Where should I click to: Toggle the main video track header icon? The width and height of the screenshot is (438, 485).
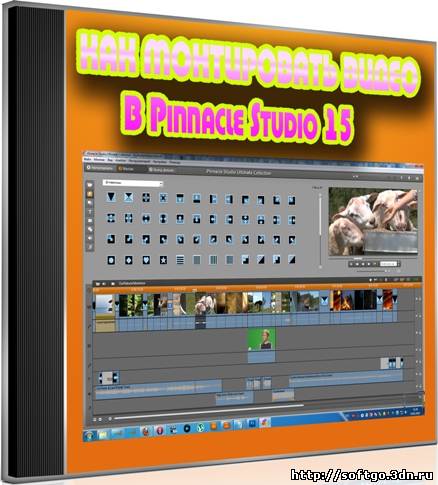tap(89, 306)
